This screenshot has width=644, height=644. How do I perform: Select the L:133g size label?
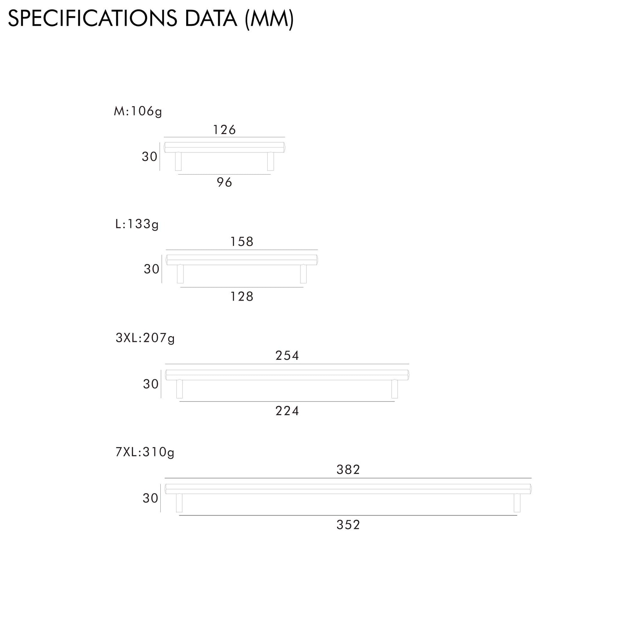pos(137,224)
